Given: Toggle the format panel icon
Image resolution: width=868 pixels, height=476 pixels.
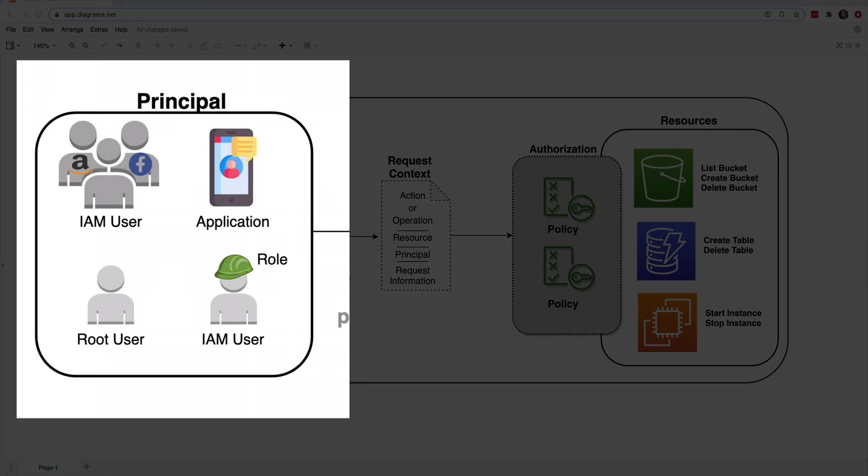Looking at the screenshot, I should pyautogui.click(x=849, y=45).
